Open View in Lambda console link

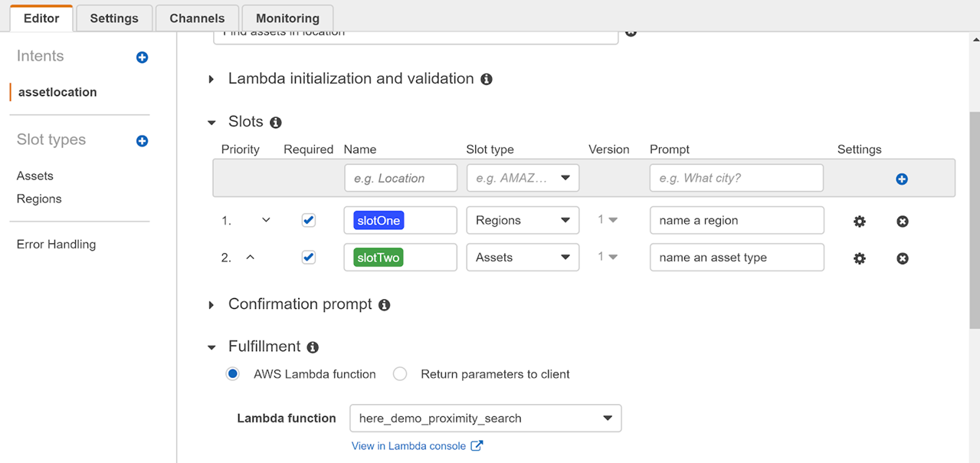tap(417, 446)
